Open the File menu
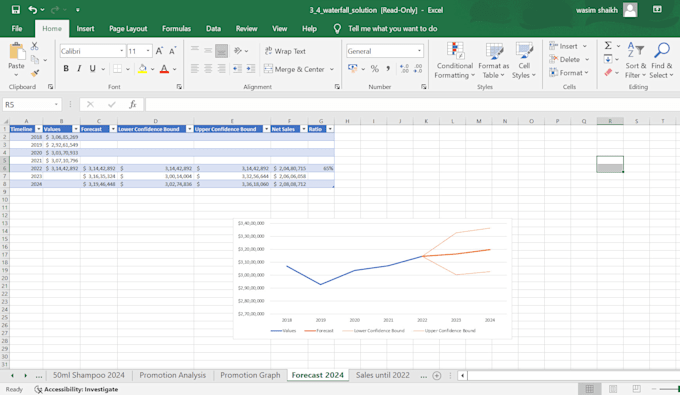The height and width of the screenshot is (395, 680). (x=17, y=29)
